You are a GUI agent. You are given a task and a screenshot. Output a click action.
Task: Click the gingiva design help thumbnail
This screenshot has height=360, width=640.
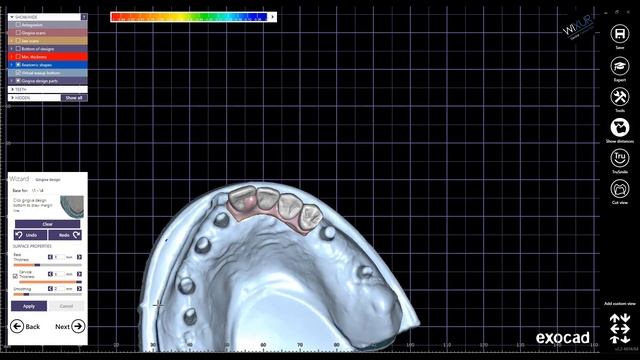(72, 206)
